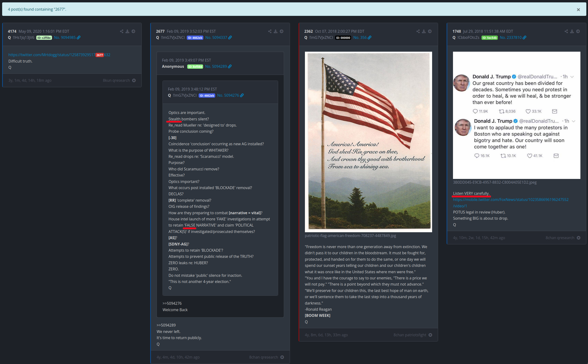
Task: Click 'Something BIG is about to drop.' text
Action: click(x=481, y=218)
